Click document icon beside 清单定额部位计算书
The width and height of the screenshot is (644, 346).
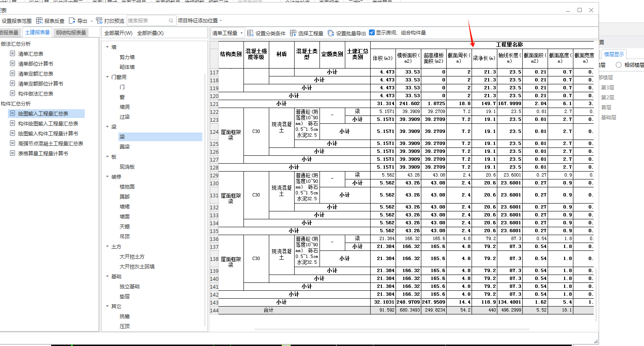pyautogui.click(x=12, y=83)
